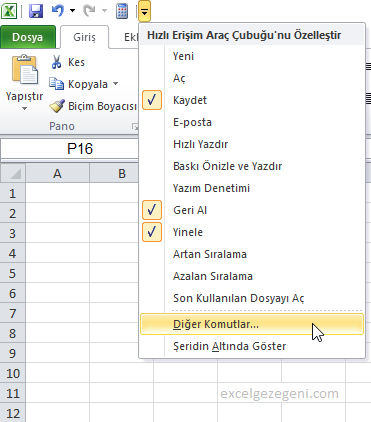The image size is (371, 422).
Task: Open the Redo history dropdown arrow
Action: pyautogui.click(x=104, y=11)
